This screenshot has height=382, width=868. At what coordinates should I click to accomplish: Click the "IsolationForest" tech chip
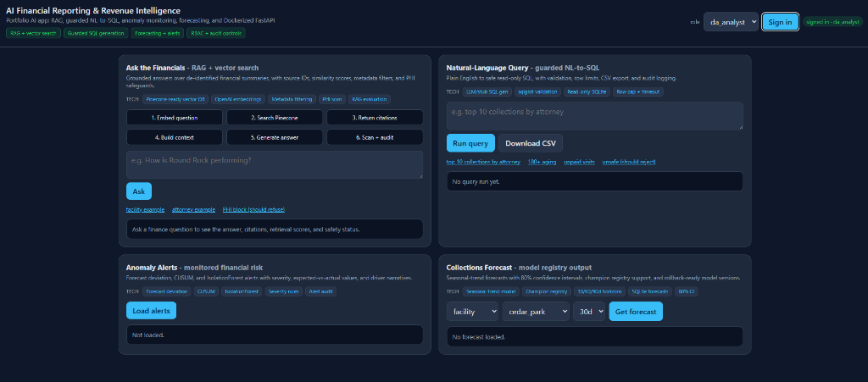[x=242, y=291]
